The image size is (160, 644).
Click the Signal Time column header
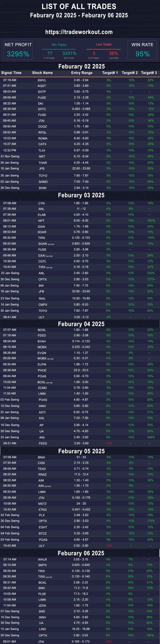click(x=11, y=73)
